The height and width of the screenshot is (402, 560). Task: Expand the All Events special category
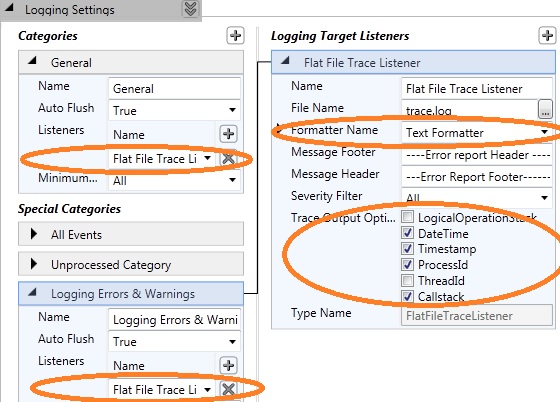34,234
